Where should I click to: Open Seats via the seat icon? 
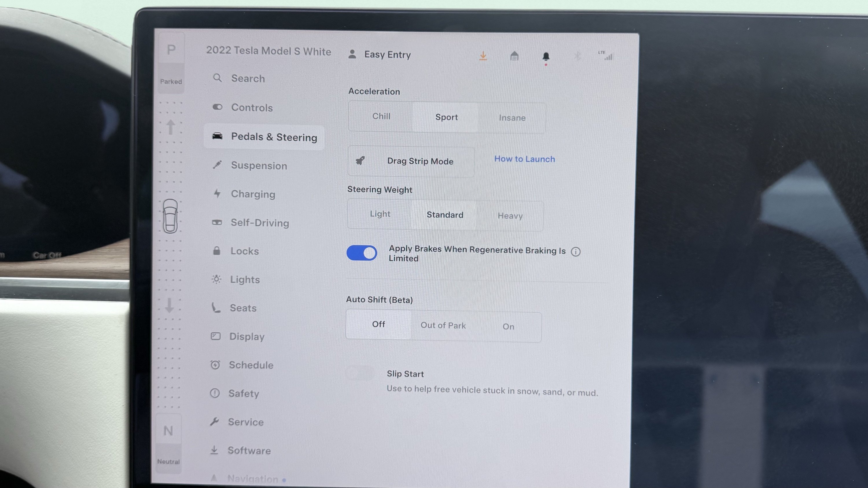coord(216,307)
